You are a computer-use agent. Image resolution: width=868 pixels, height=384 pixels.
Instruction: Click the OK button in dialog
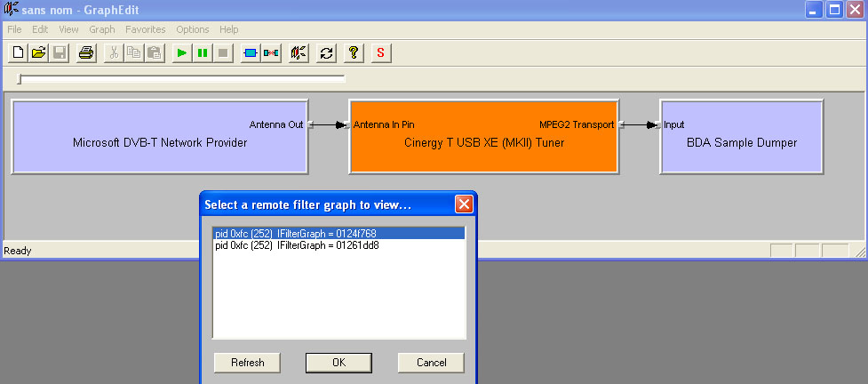pyautogui.click(x=338, y=363)
